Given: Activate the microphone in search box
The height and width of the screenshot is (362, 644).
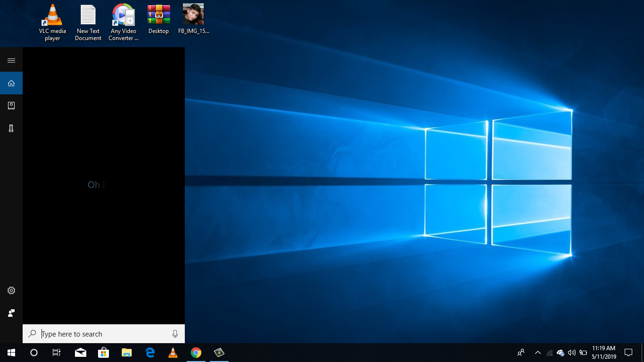Looking at the screenshot, I should click(x=175, y=334).
